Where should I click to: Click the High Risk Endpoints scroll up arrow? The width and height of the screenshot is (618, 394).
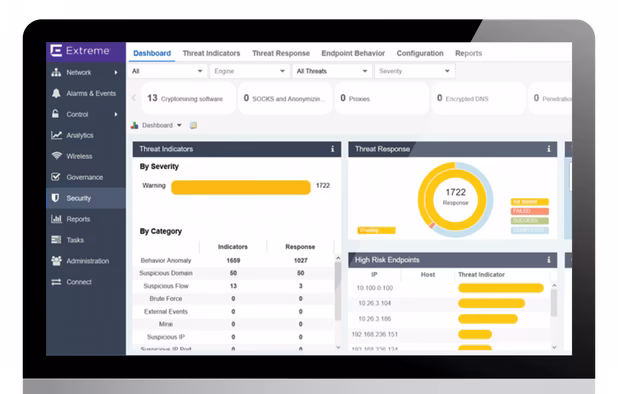click(554, 285)
